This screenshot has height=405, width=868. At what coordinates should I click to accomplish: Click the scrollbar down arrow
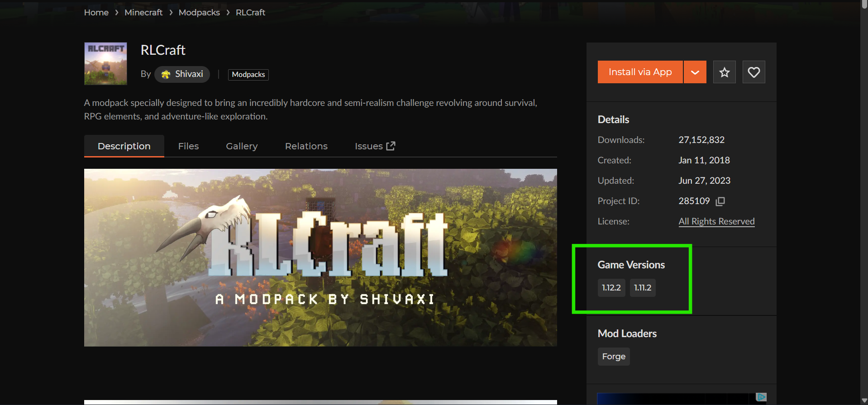click(864, 401)
